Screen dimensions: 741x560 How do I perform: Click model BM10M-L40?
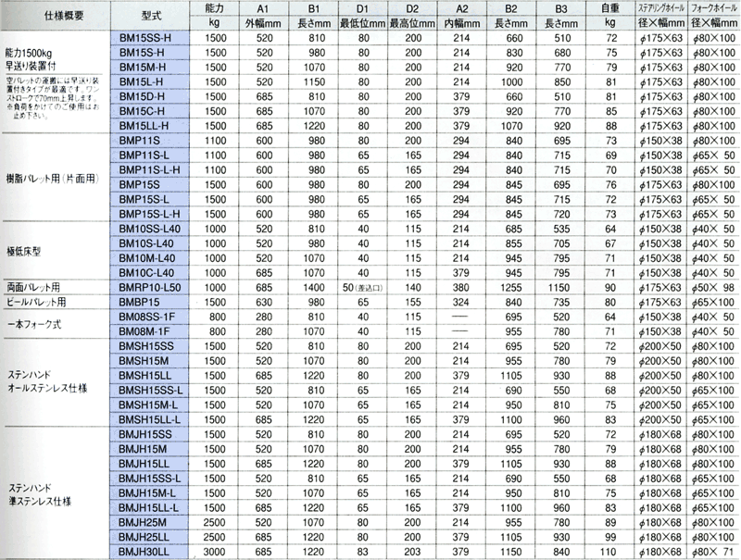pos(150,258)
